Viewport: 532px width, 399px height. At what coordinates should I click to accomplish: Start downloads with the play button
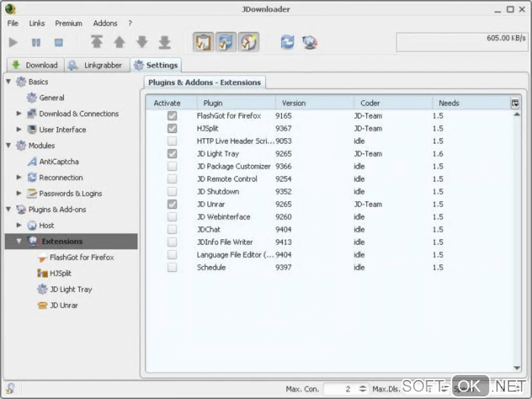[13, 42]
